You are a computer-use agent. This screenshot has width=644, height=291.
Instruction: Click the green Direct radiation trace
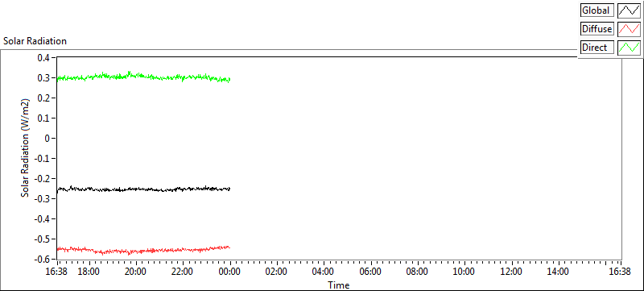[x=144, y=77]
